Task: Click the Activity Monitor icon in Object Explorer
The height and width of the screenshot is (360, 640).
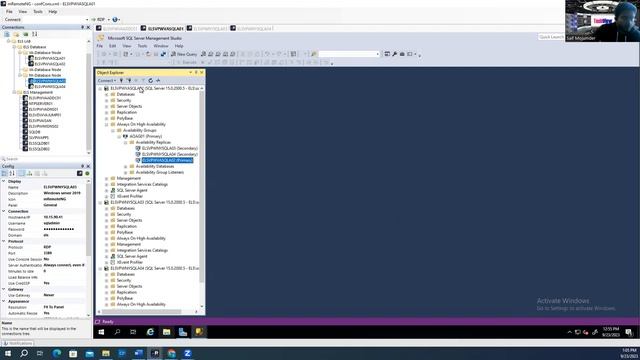Action: click(158, 80)
